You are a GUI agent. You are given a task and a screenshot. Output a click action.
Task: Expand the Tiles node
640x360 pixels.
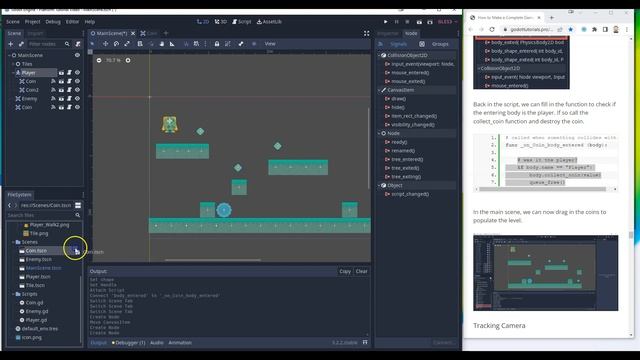tap(13, 64)
